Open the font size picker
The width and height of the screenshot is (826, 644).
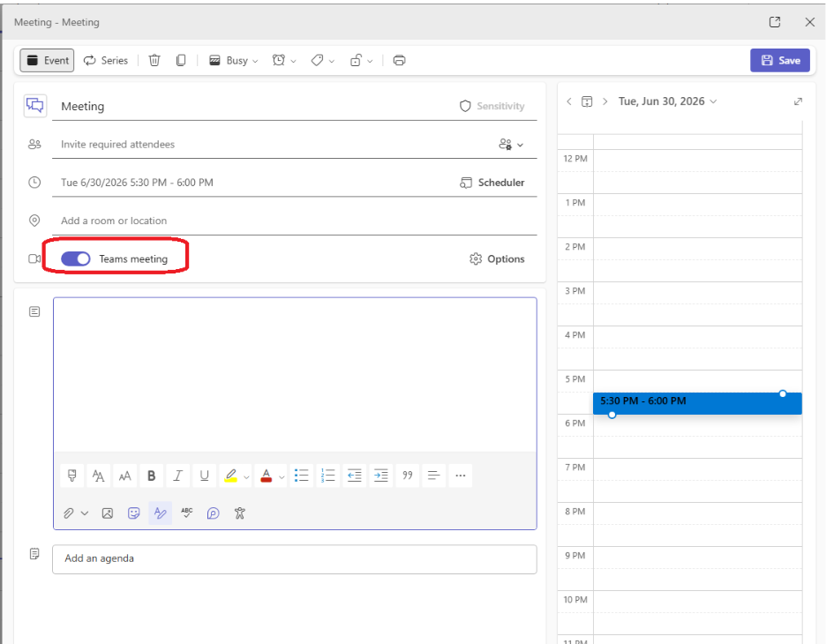pos(124,476)
